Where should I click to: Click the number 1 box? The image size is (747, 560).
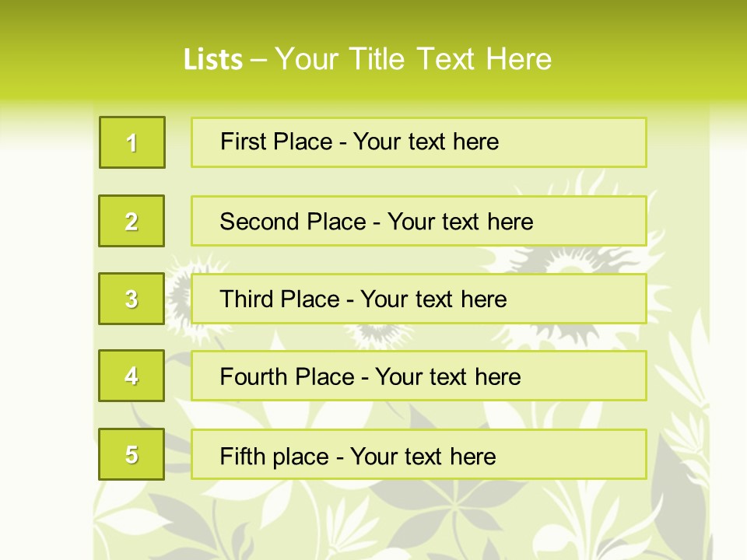click(x=132, y=142)
